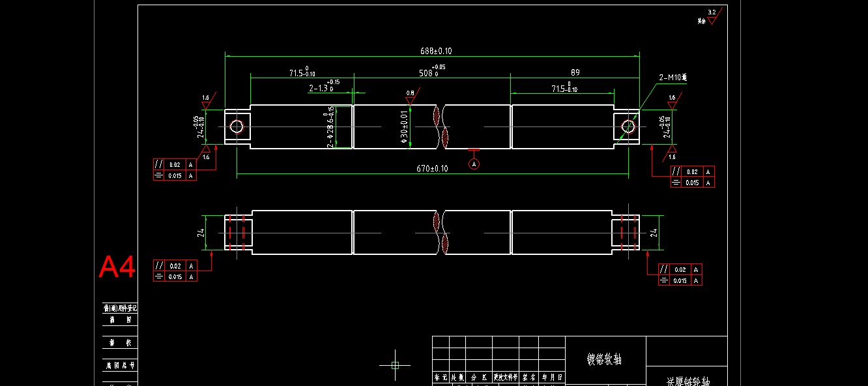Click the 24 dimension left of the lower view
868x386 pixels.
point(201,231)
